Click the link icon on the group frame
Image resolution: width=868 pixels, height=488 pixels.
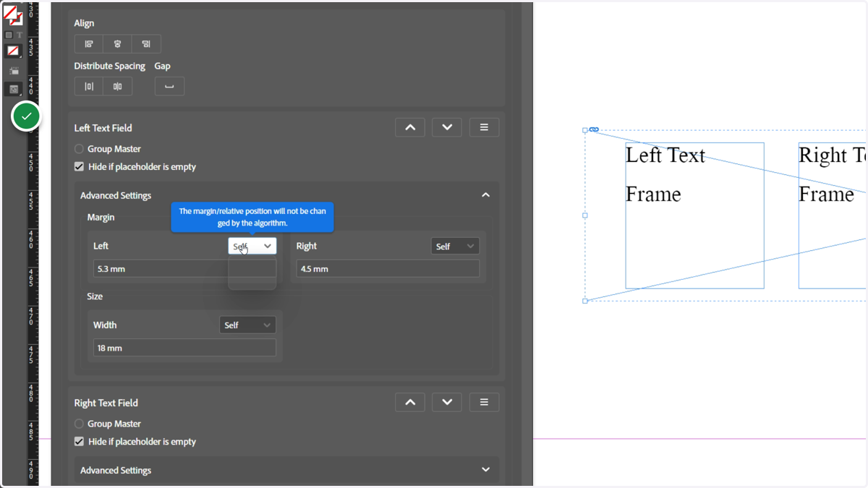click(x=594, y=129)
